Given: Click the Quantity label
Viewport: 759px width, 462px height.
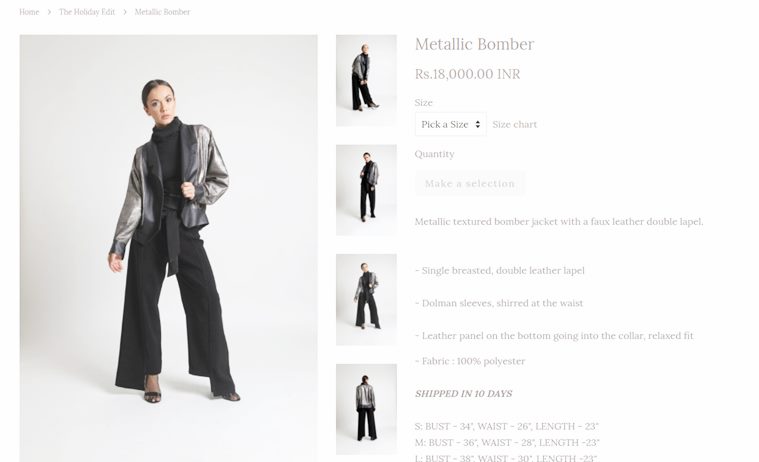Looking at the screenshot, I should coord(434,154).
